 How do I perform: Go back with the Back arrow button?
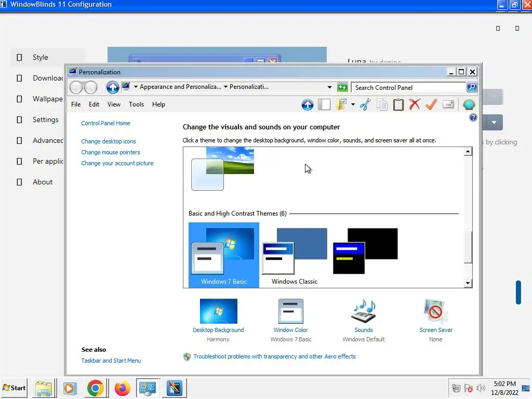pos(76,87)
